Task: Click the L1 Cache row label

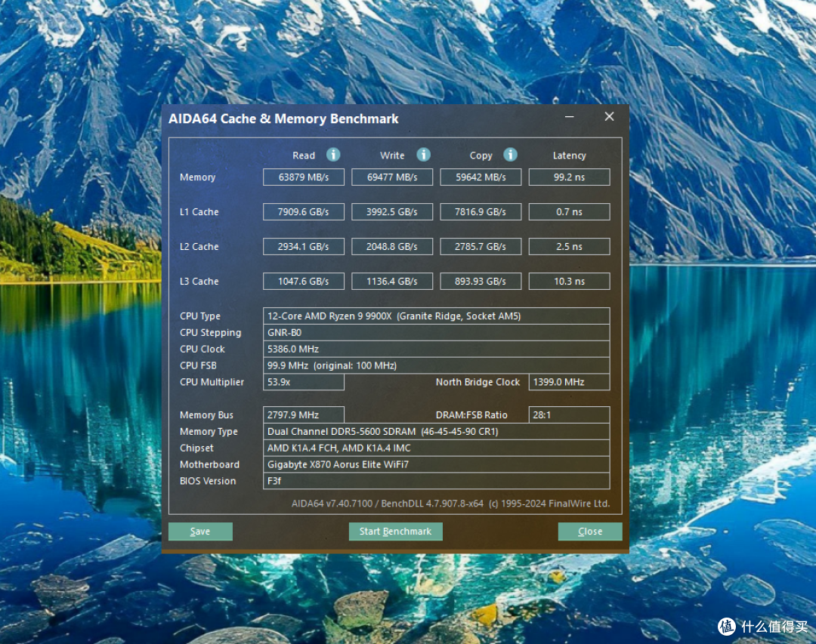Action: [199, 211]
